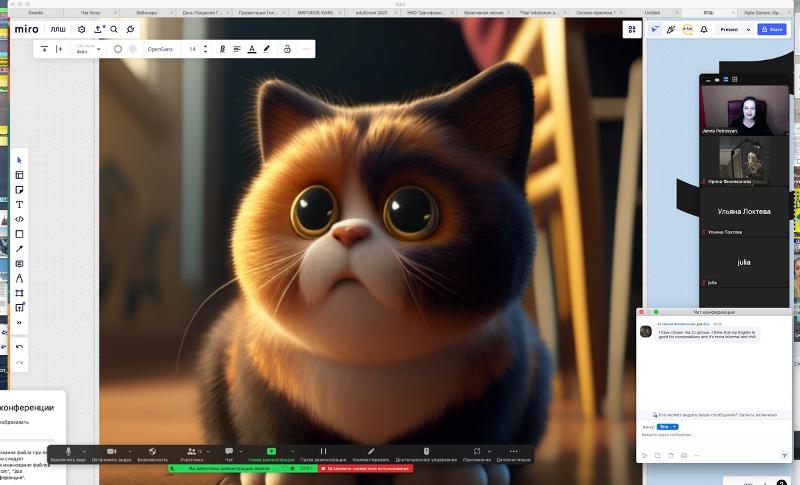Select the Text tool in Miro sidebar
This screenshot has width=800, height=485.
(x=19, y=204)
